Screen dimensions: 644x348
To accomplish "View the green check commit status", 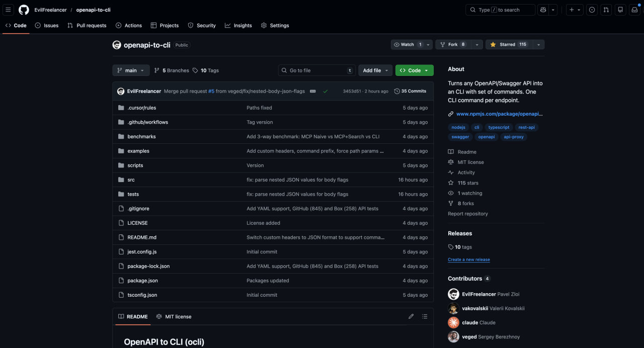I will pyautogui.click(x=326, y=91).
